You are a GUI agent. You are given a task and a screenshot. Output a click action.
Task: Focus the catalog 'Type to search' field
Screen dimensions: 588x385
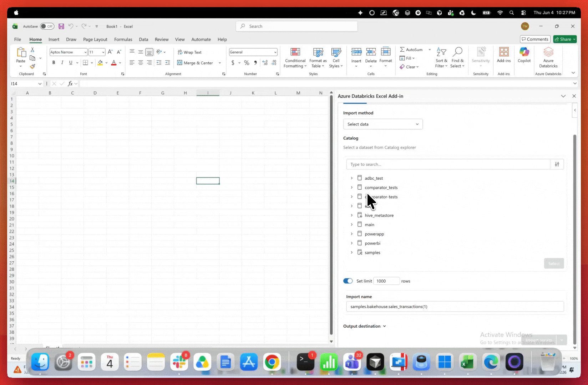[448, 164]
